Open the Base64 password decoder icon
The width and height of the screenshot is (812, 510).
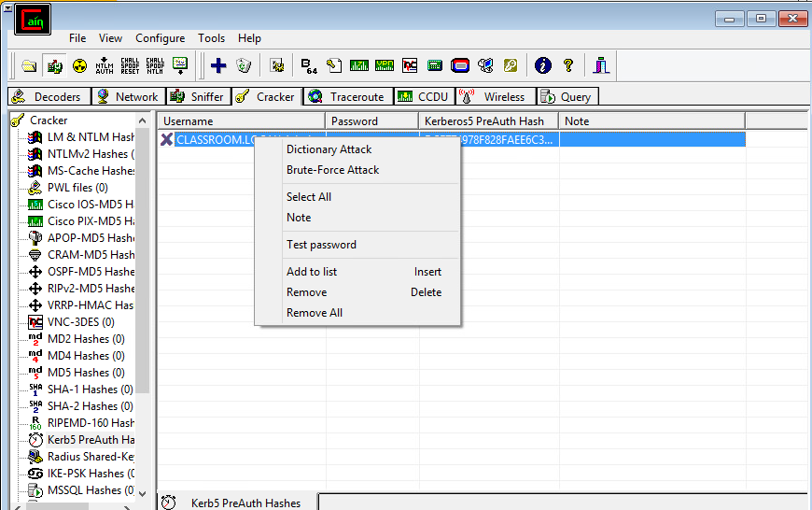[309, 65]
